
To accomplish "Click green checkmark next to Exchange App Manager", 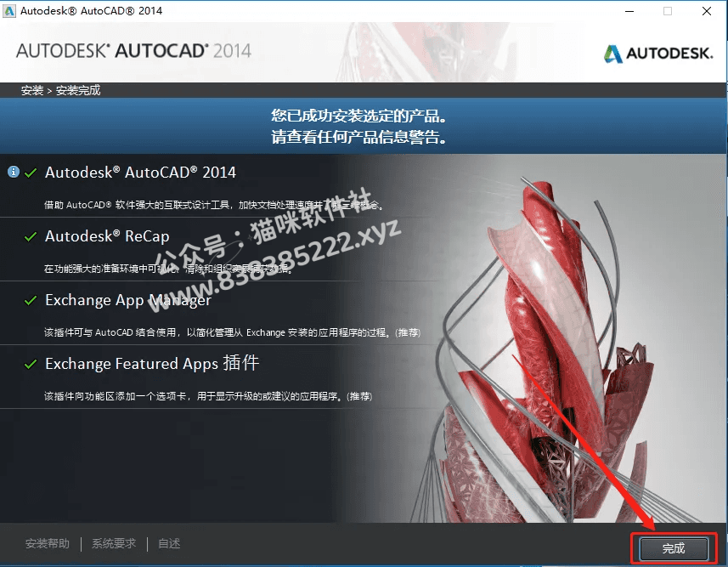I will [31, 300].
